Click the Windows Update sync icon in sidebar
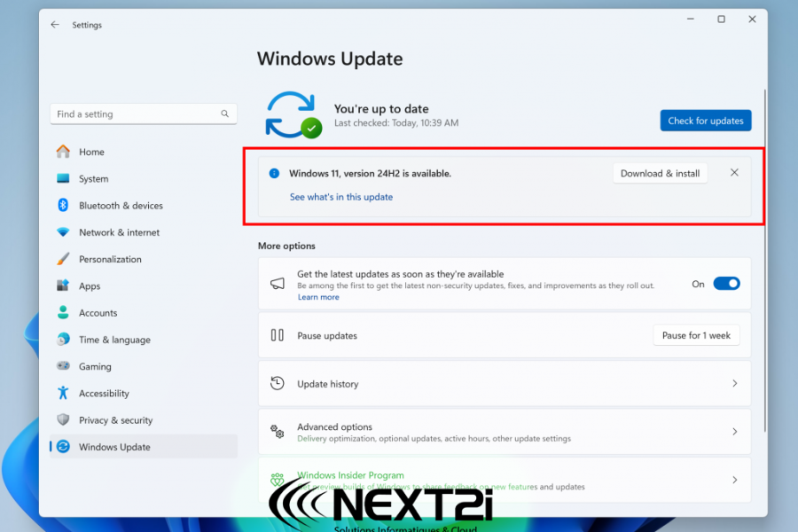Viewport: 798px width, 532px height. 63,447
